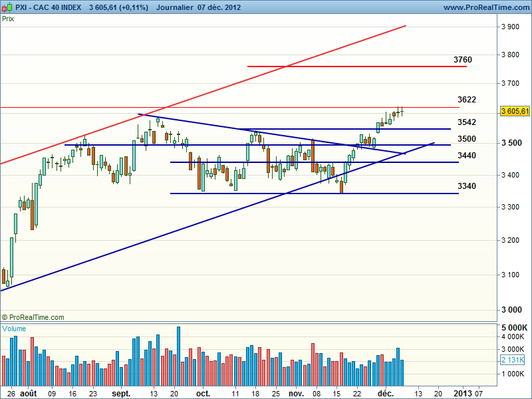Select the nov. marker on time axis

(x=295, y=393)
